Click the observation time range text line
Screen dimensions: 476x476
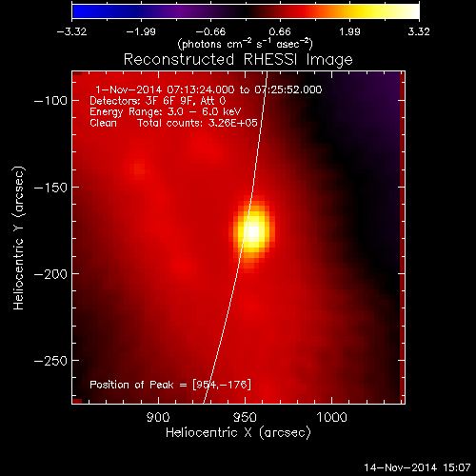pyautogui.click(x=208, y=89)
